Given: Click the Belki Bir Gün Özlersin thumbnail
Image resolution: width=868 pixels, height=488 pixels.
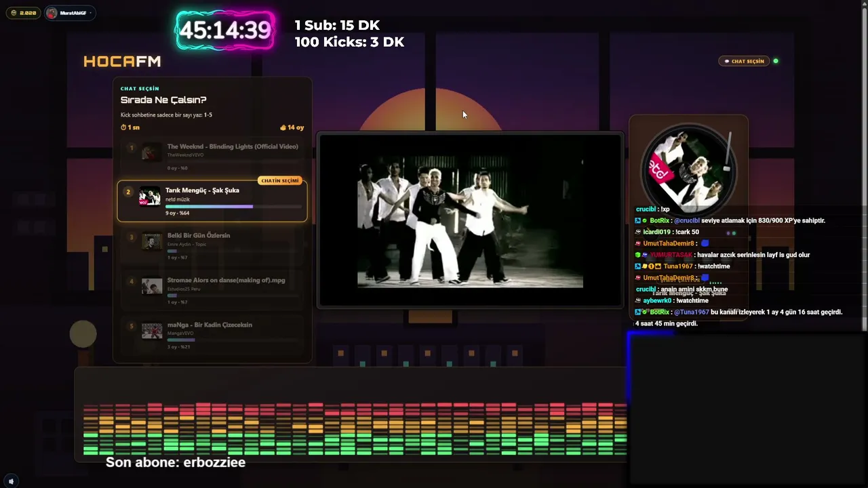Looking at the screenshot, I should 151,241.
